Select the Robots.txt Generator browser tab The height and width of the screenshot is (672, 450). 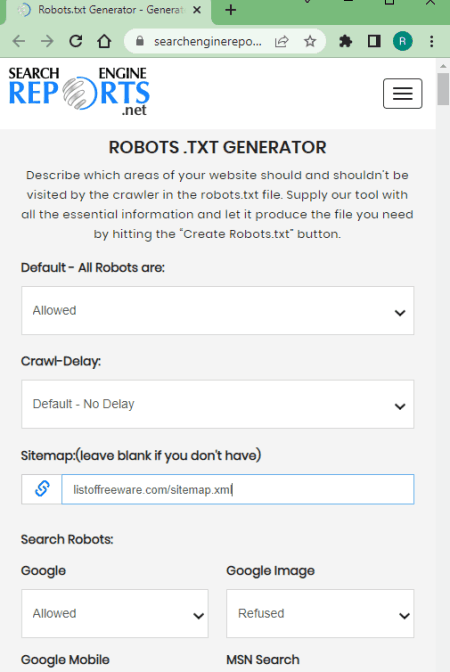109,10
